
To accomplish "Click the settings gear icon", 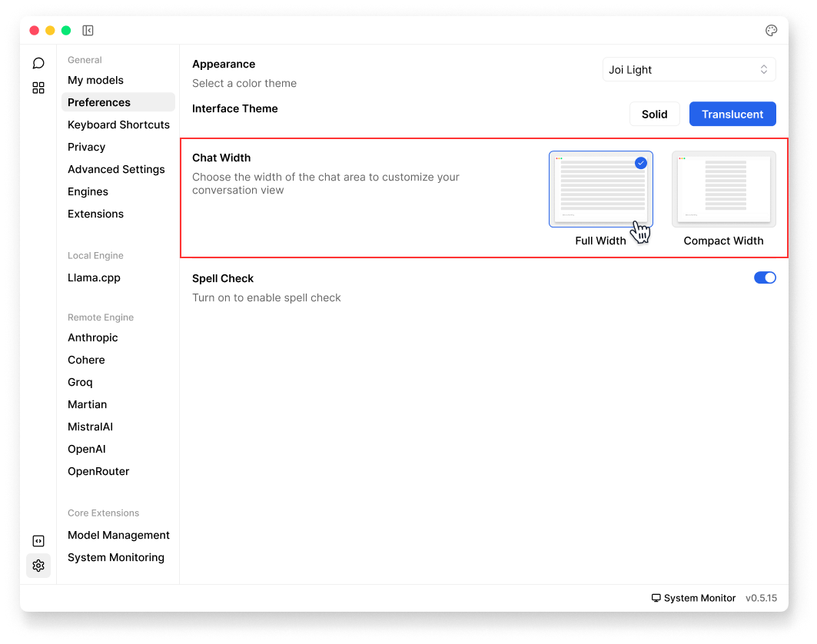I will [38, 566].
